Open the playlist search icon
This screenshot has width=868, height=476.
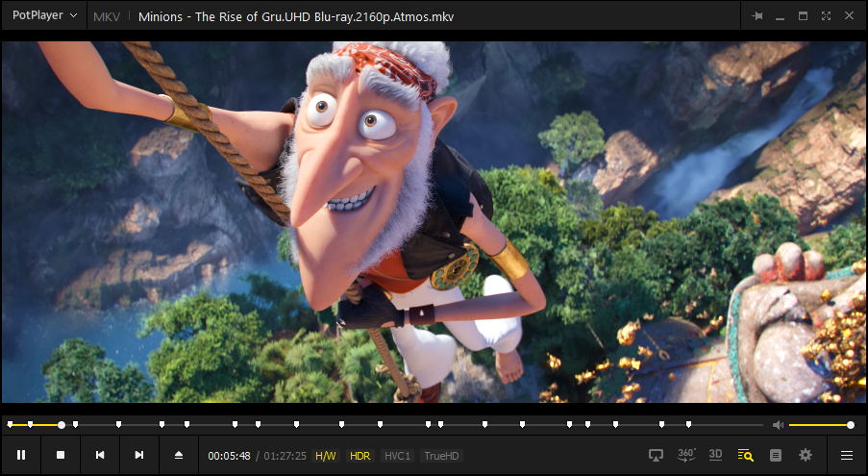tap(745, 455)
